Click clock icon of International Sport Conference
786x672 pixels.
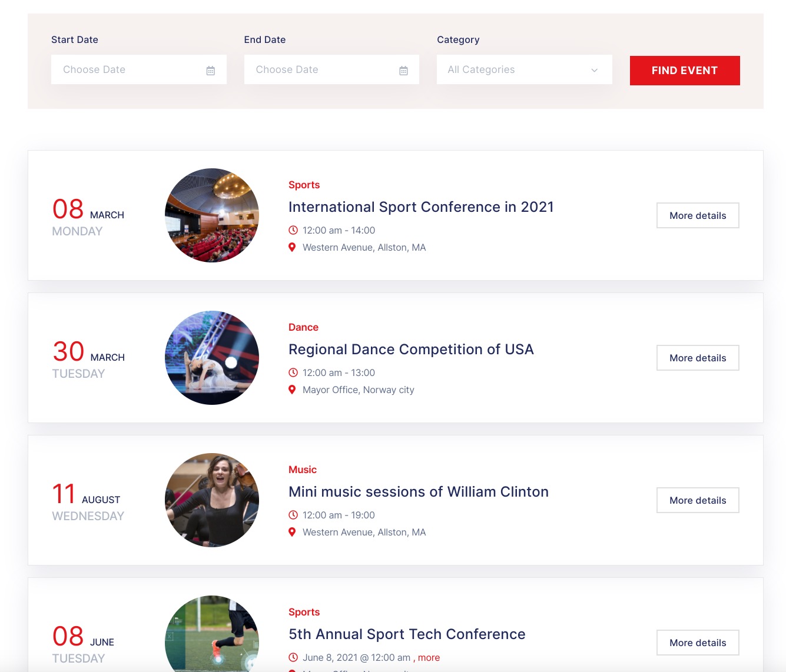pyautogui.click(x=293, y=230)
